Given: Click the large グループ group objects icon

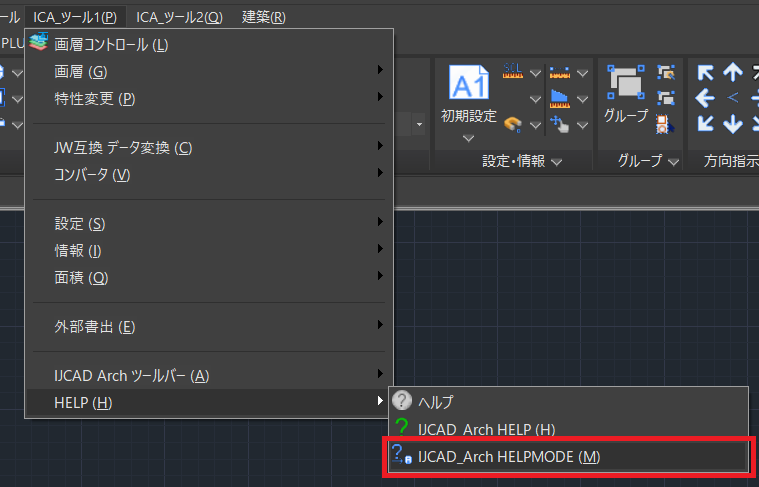Looking at the screenshot, I should coord(625,82).
